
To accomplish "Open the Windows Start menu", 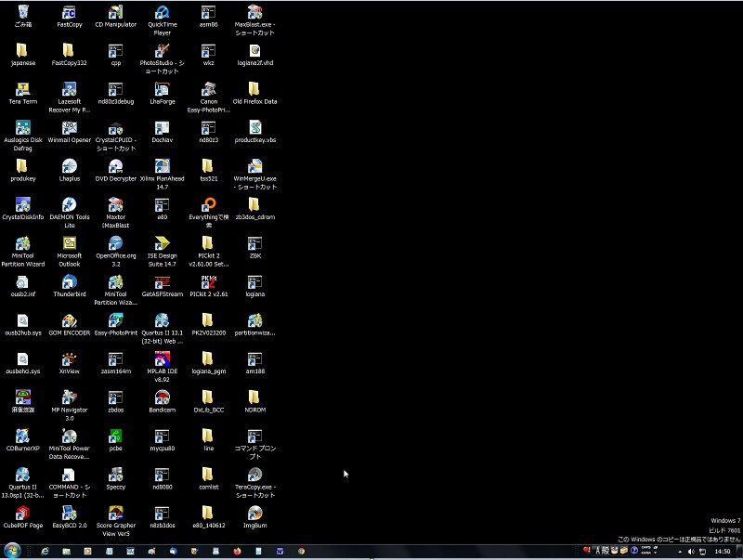I will point(11,551).
